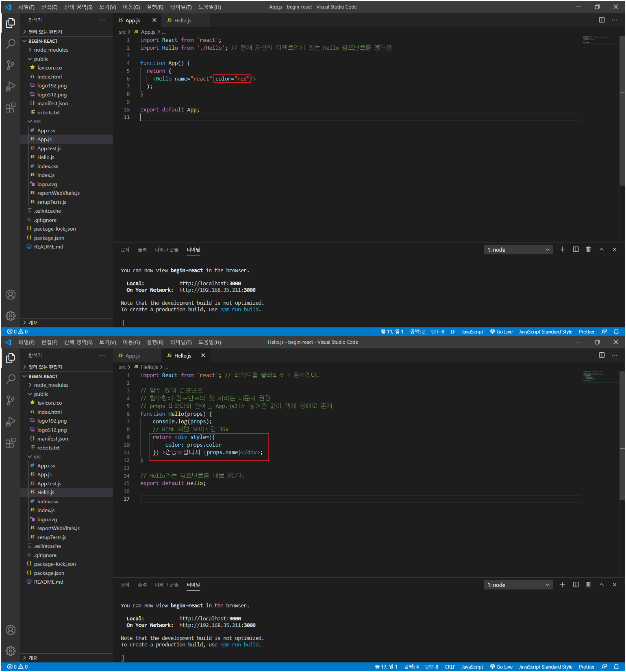
Task: Expand node_modules folder in top window
Action: click(67, 50)
